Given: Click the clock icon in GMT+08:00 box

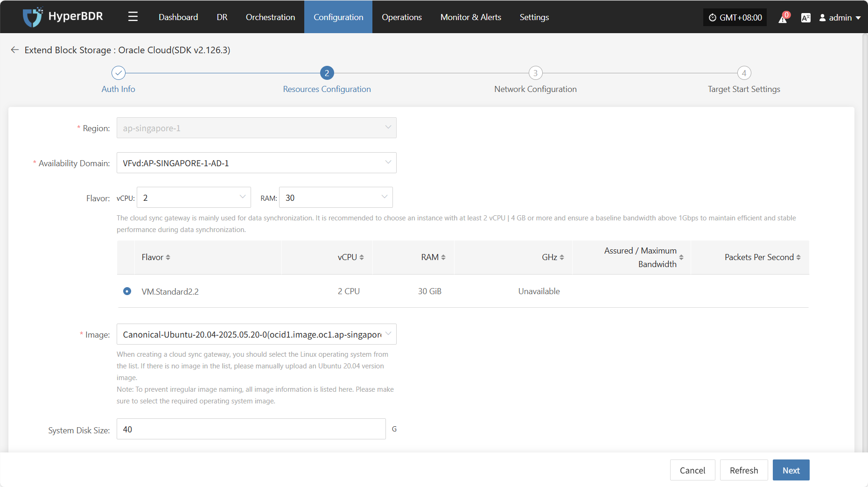Looking at the screenshot, I should [x=712, y=18].
